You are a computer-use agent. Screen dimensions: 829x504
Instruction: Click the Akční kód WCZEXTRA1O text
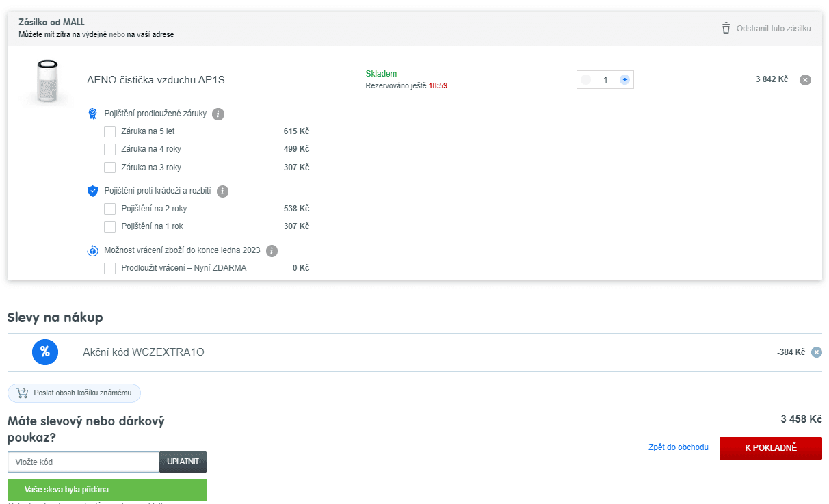[x=144, y=352]
